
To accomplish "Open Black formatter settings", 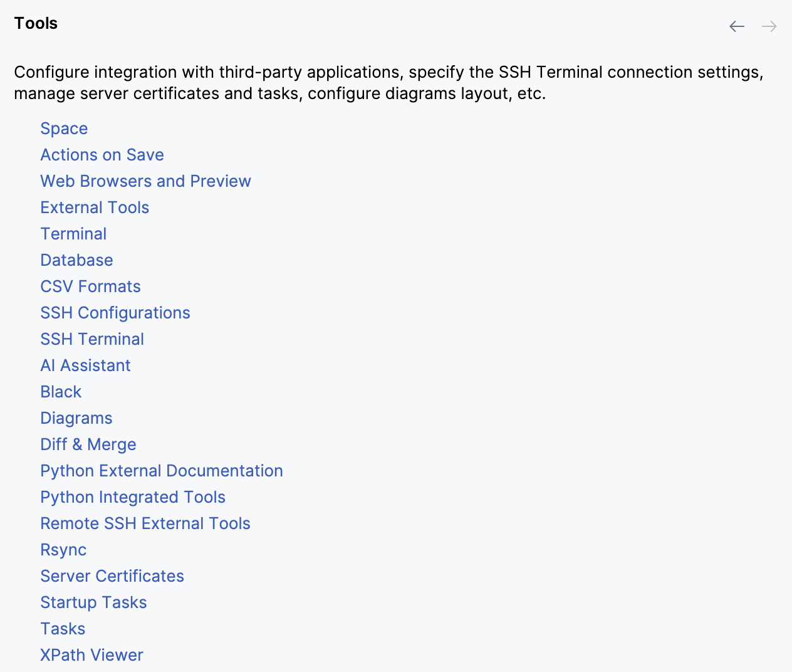I will (61, 392).
